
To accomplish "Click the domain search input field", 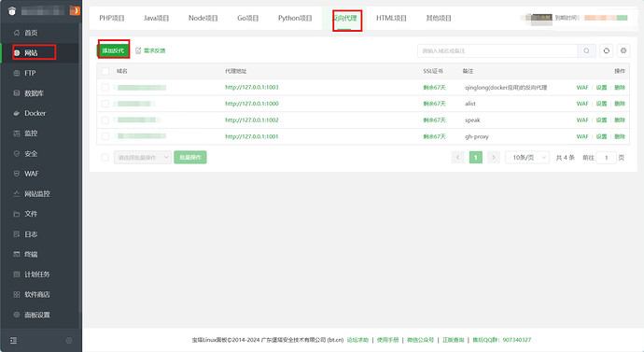I will 497,50.
